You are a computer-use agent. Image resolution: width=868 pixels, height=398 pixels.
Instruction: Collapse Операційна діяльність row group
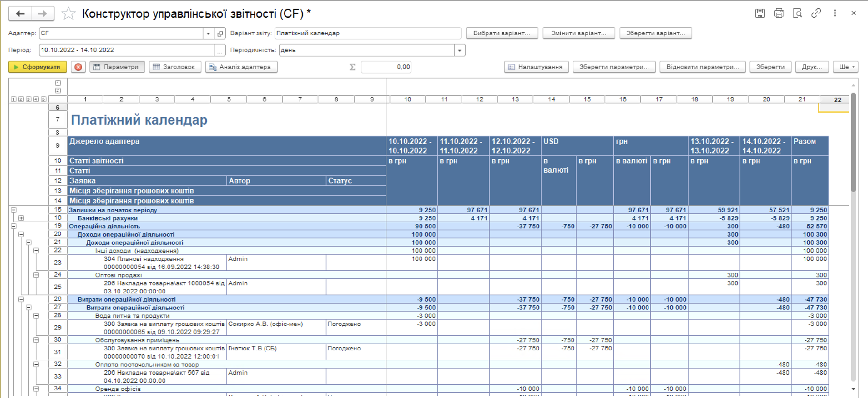coord(13,226)
